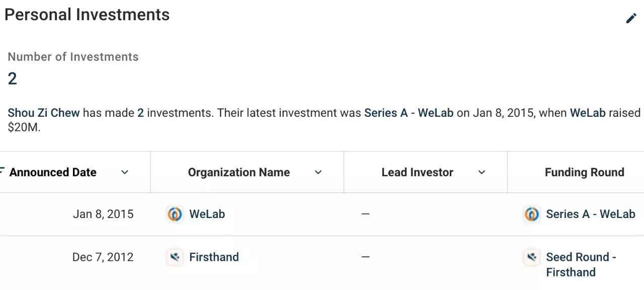
Task: Click sort indicator beside Announced Date
Action: tap(2, 169)
